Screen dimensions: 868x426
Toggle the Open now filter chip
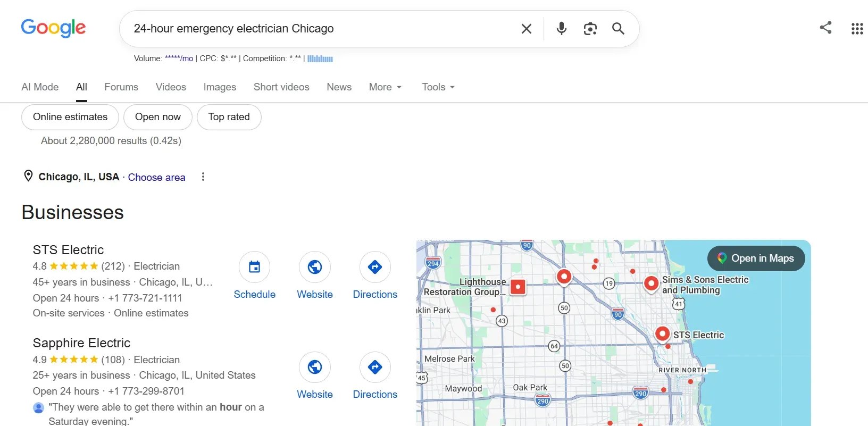tap(158, 117)
